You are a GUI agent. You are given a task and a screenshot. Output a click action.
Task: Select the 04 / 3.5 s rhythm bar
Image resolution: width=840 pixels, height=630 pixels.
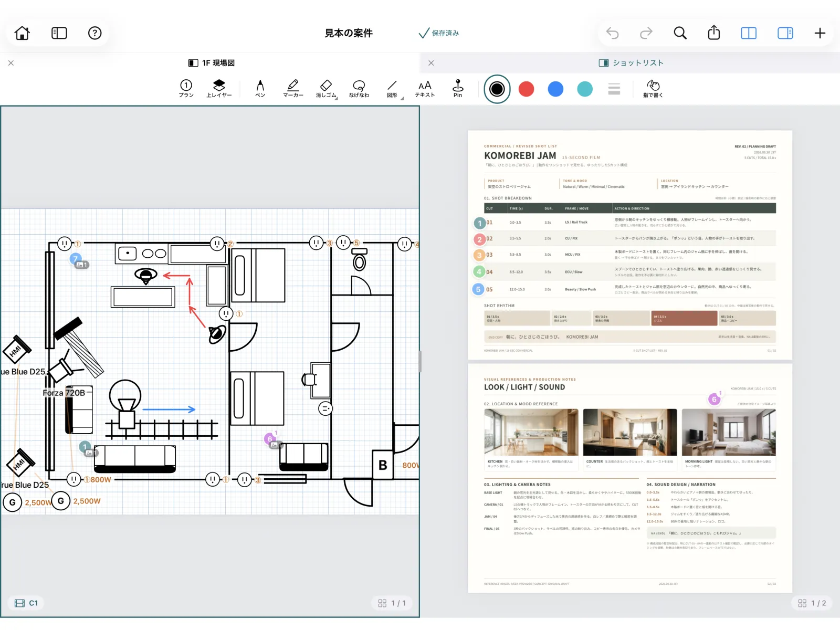point(684,319)
